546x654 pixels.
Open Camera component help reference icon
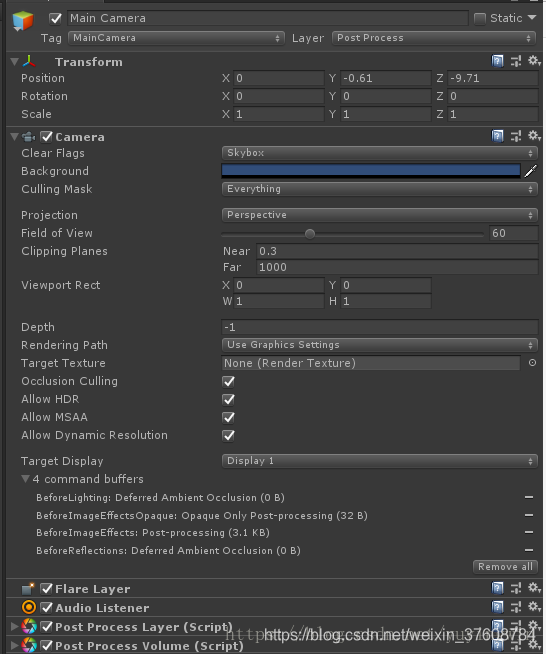(497, 136)
